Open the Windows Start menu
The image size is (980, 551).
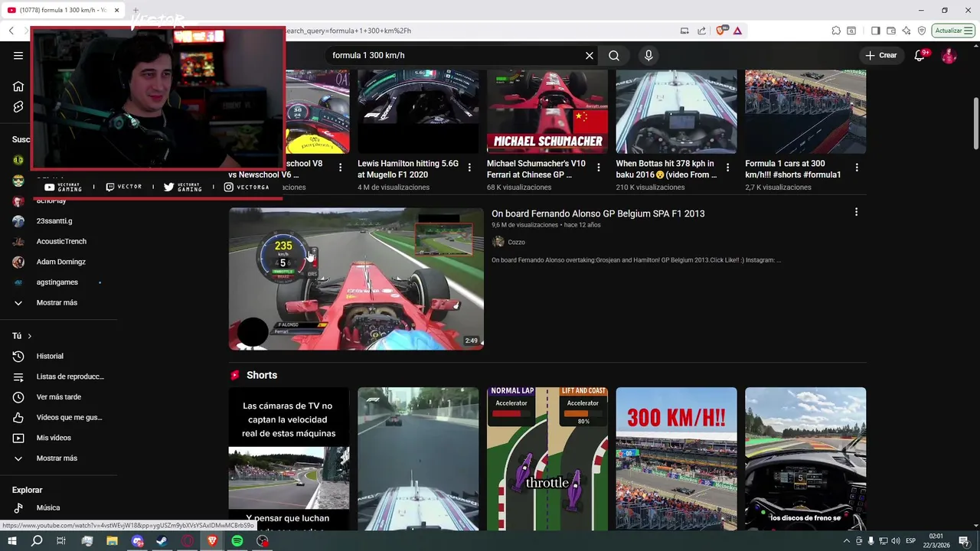click(x=12, y=541)
